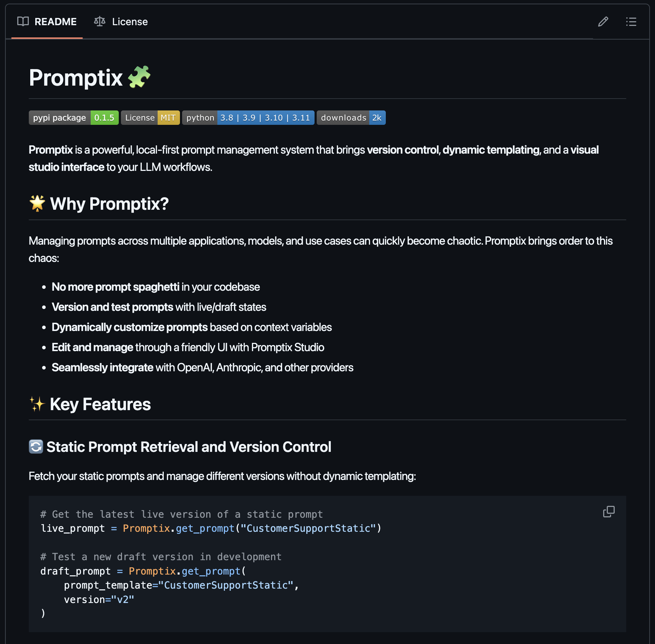Image resolution: width=655 pixels, height=644 pixels.
Task: Click the Promptix main heading
Action: point(76,78)
